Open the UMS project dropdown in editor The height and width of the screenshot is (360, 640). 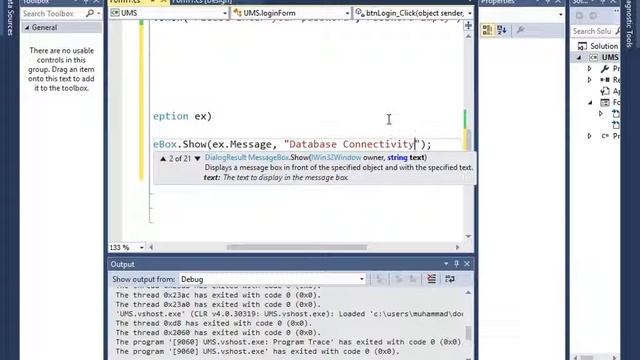(x=224, y=13)
